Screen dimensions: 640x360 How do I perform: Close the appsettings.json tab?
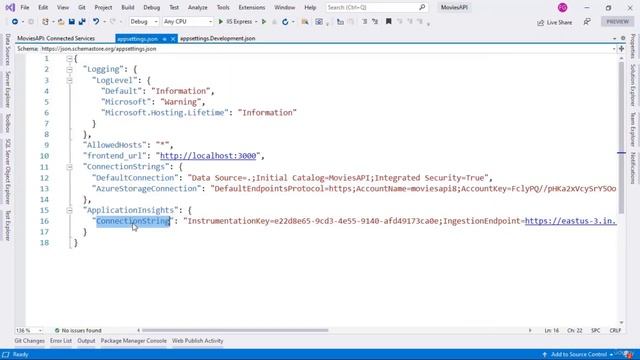(x=173, y=39)
